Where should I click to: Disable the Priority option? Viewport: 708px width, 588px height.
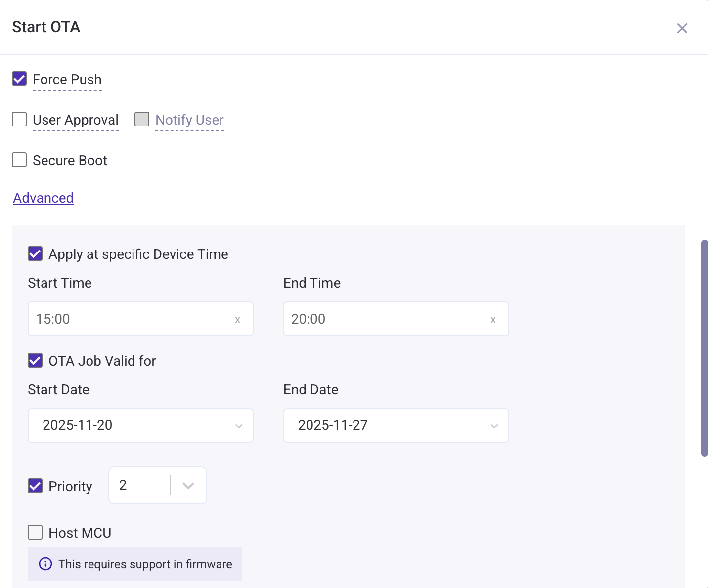(35, 486)
